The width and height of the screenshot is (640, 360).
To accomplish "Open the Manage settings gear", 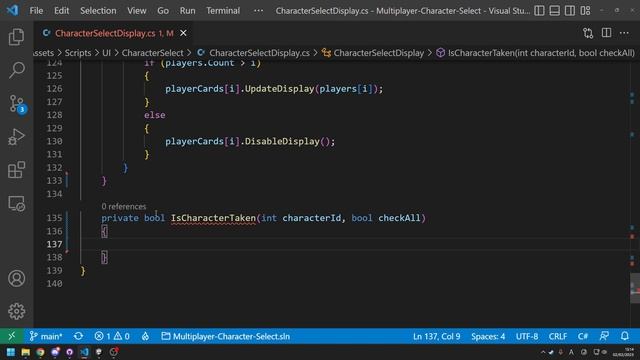I will [16, 311].
